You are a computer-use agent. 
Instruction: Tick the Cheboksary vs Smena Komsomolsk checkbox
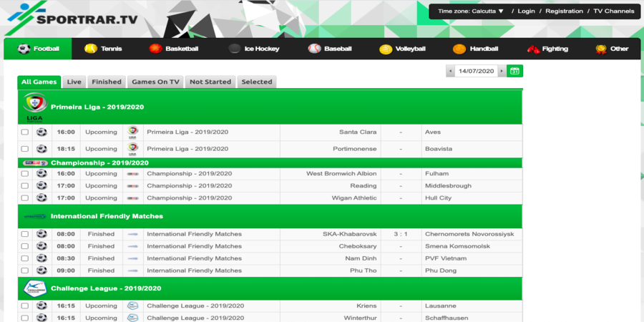(x=25, y=246)
